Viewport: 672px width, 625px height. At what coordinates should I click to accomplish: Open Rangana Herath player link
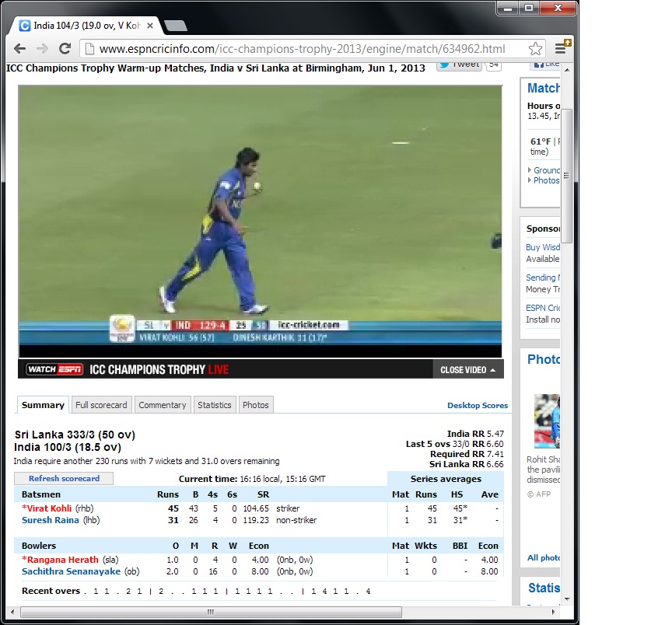pyautogui.click(x=62, y=560)
